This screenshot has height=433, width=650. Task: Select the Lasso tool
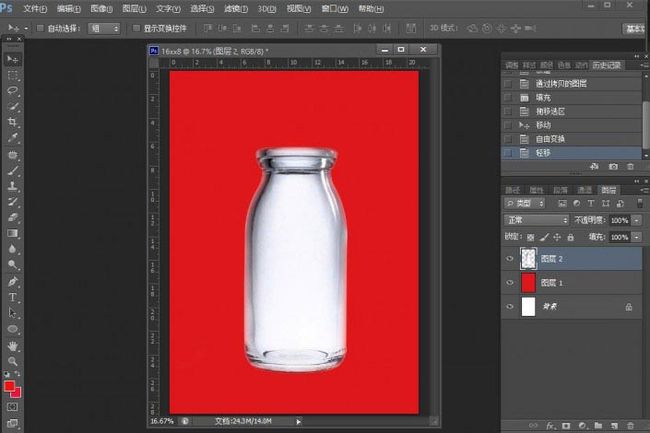pos(12,91)
